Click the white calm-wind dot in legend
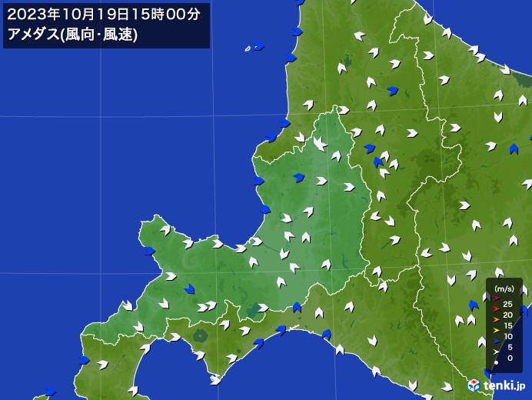Viewport: 532px width, 400px height. tap(496, 363)
